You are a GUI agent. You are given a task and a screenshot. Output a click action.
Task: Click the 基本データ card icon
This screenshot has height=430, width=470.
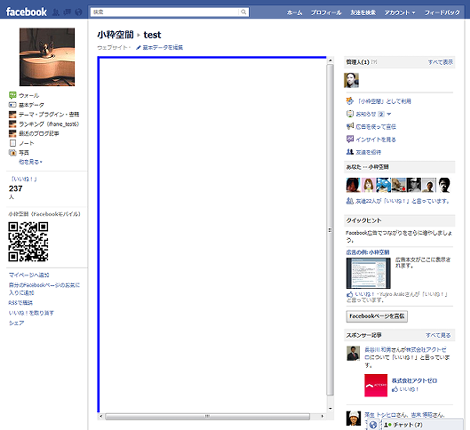click(x=12, y=105)
